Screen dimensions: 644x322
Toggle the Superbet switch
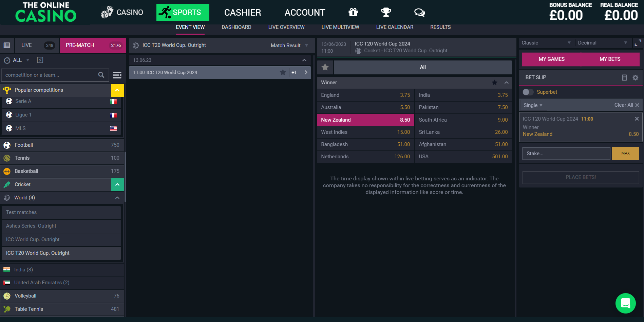tap(528, 92)
